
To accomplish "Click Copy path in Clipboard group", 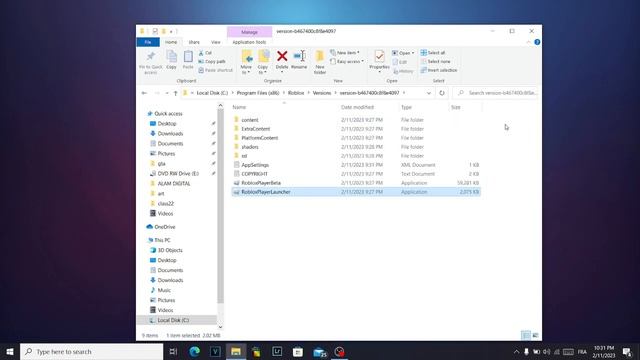I will click(212, 62).
